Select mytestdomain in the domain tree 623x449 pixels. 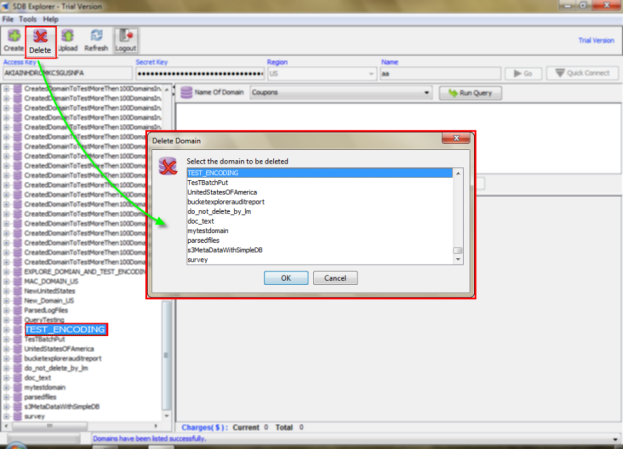(x=44, y=387)
